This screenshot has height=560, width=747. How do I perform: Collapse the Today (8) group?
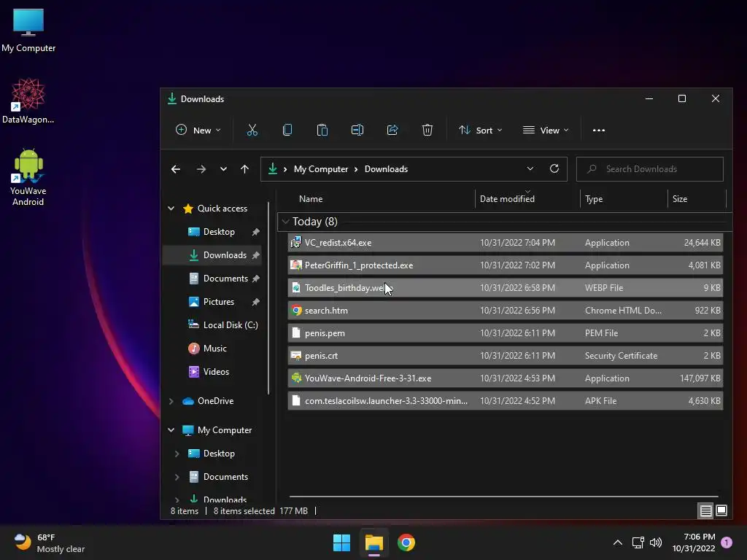coord(285,222)
